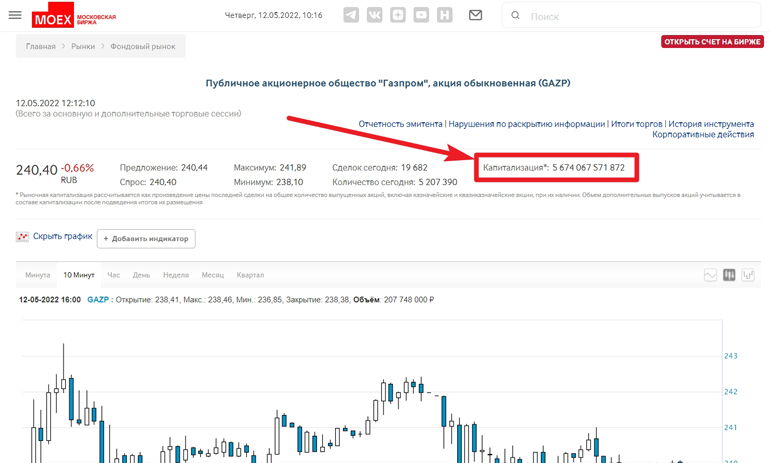
Task: Switch to bar chart type icon
Action: pyautogui.click(x=748, y=275)
